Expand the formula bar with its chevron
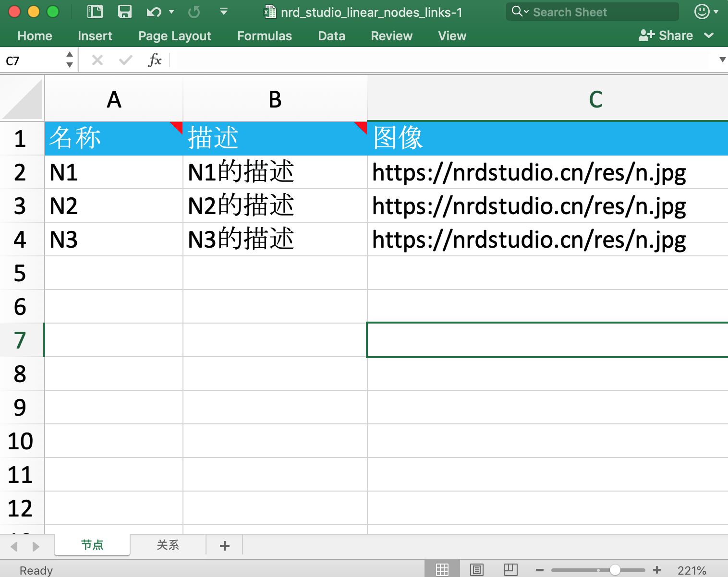The height and width of the screenshot is (577, 728). tap(722, 60)
